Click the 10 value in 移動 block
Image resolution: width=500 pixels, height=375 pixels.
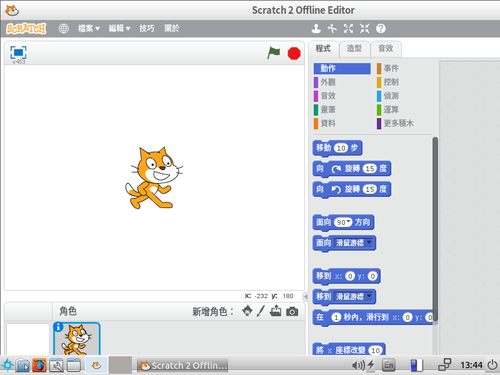pyautogui.click(x=341, y=148)
